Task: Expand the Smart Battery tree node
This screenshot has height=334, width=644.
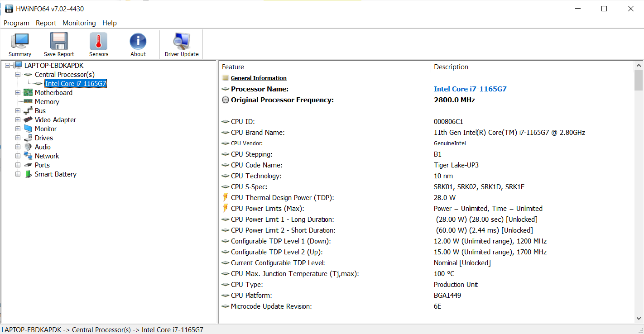Action: (18, 174)
